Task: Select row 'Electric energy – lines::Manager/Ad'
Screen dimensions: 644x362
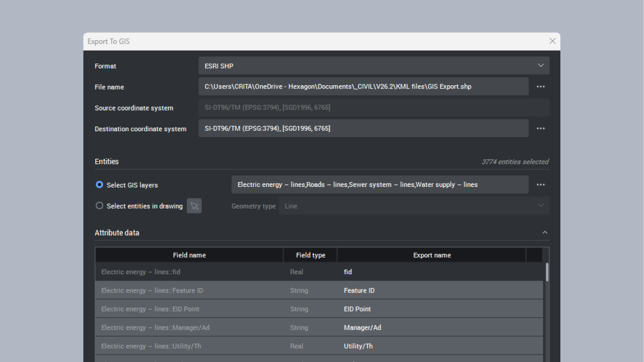Action: 319,328
